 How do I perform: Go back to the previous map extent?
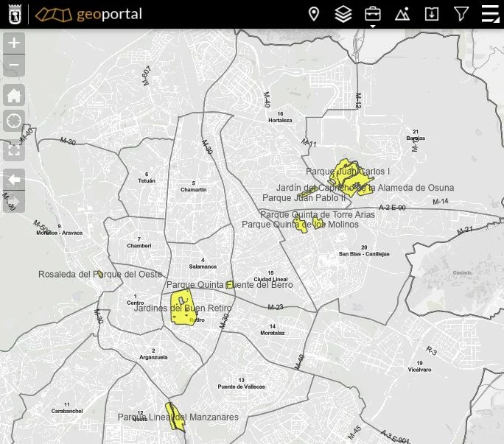pos(14,179)
